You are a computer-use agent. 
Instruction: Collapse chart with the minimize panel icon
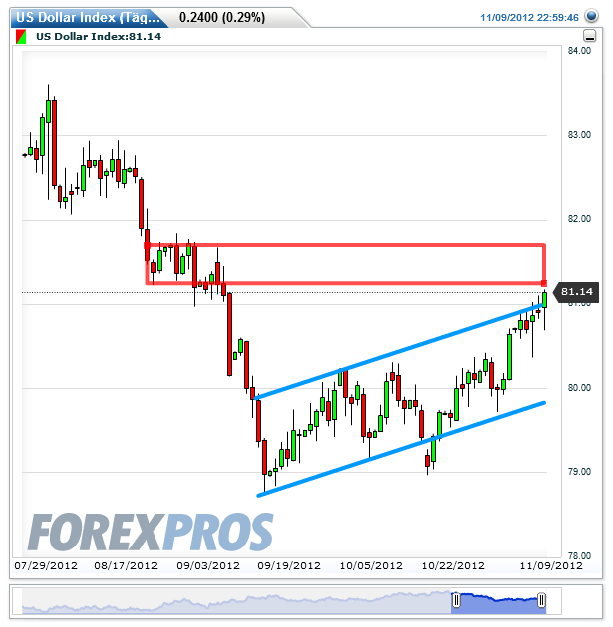590,36
